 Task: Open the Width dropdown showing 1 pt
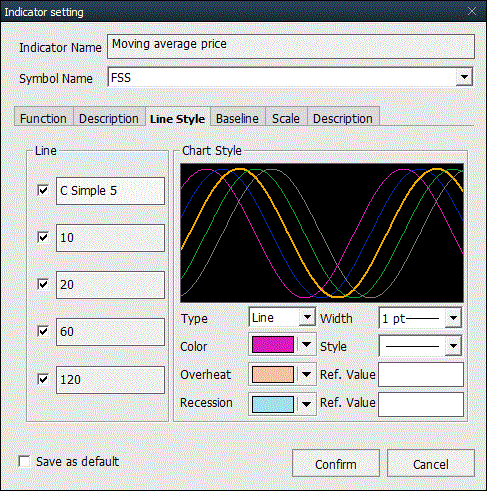[453, 318]
